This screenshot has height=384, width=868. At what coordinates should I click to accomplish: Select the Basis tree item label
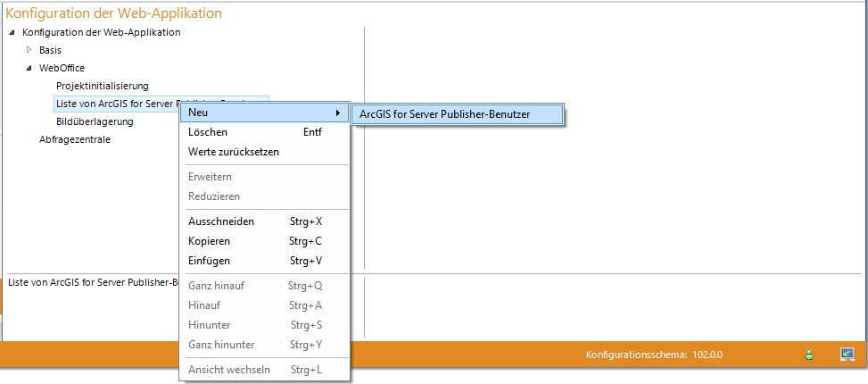(51, 50)
